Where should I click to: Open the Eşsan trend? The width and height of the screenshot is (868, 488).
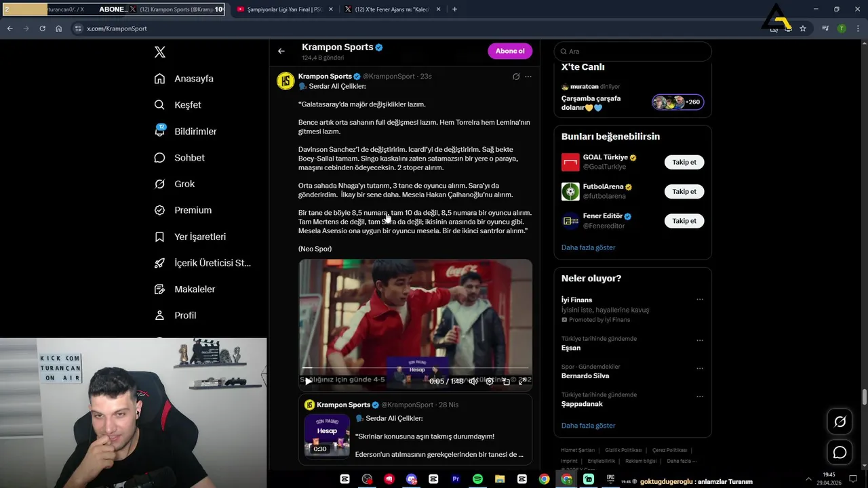[571, 348]
